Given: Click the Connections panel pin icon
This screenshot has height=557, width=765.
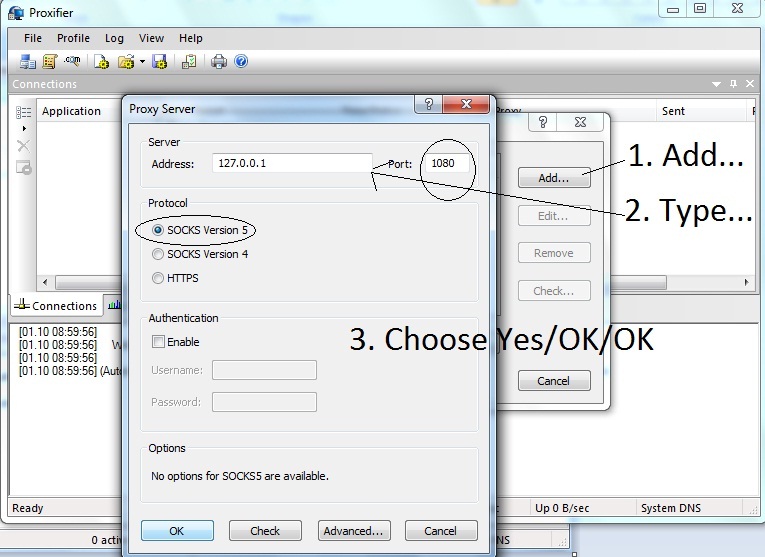Looking at the screenshot, I should click(x=733, y=84).
